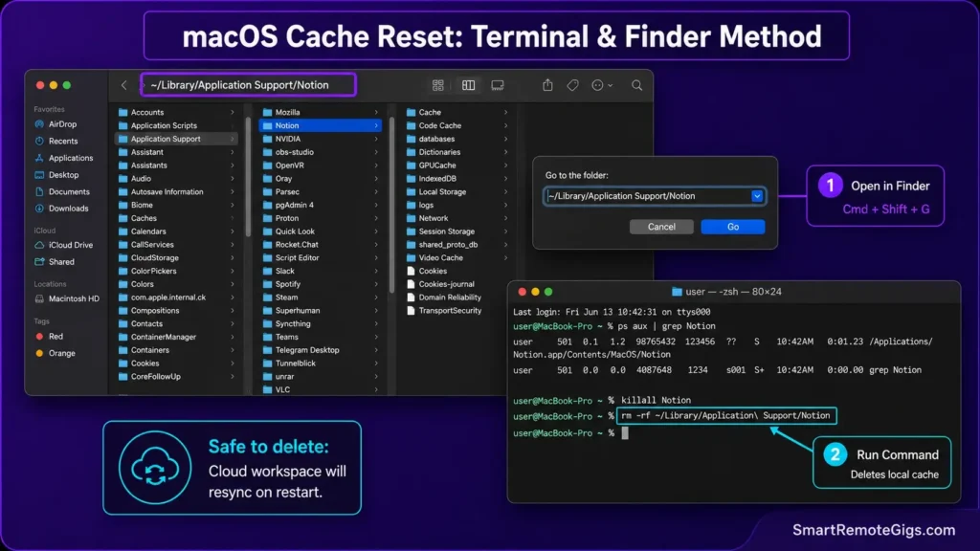
Task: Click the Finder tag icon
Action: point(572,85)
